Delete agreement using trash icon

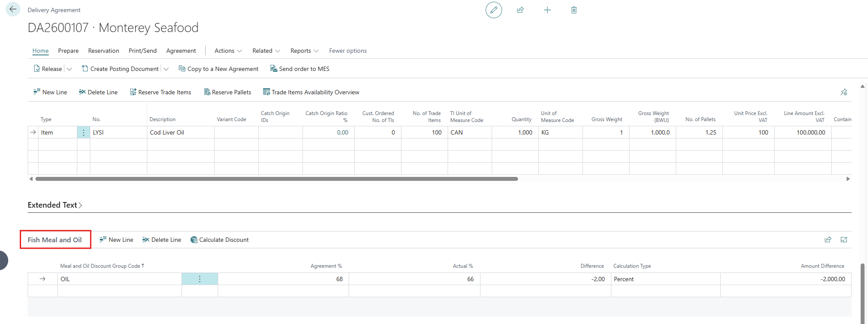pyautogui.click(x=574, y=10)
